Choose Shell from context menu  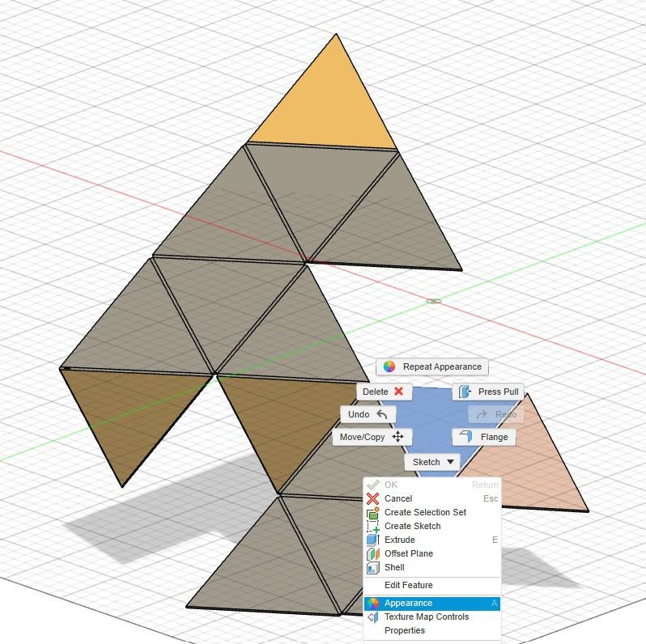pos(432,567)
